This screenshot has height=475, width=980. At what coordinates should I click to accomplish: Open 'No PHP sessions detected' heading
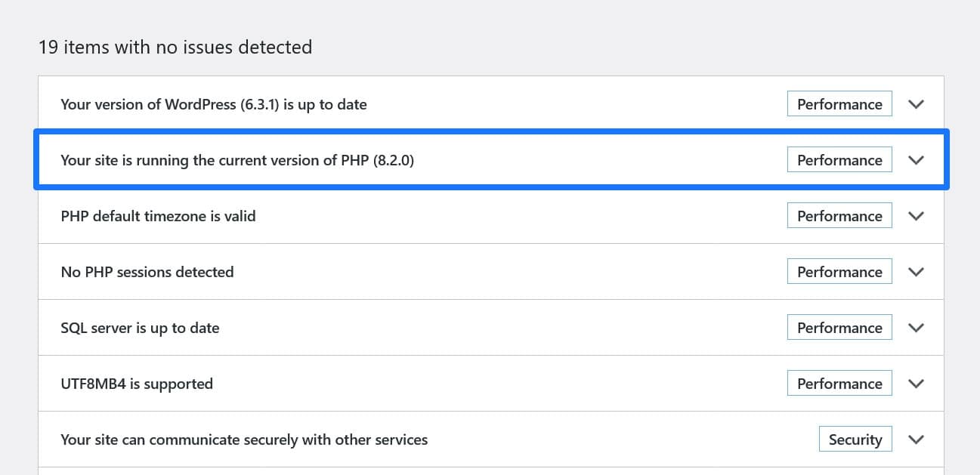(147, 272)
